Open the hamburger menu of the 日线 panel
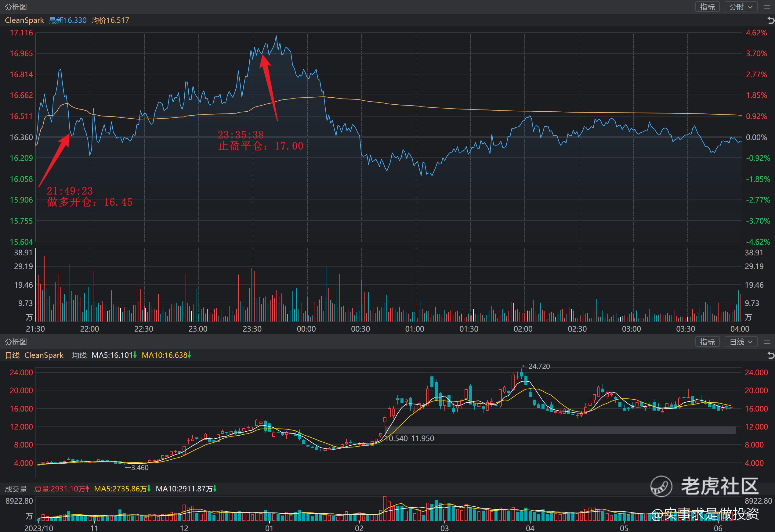The width and height of the screenshot is (775, 532). coord(767,342)
